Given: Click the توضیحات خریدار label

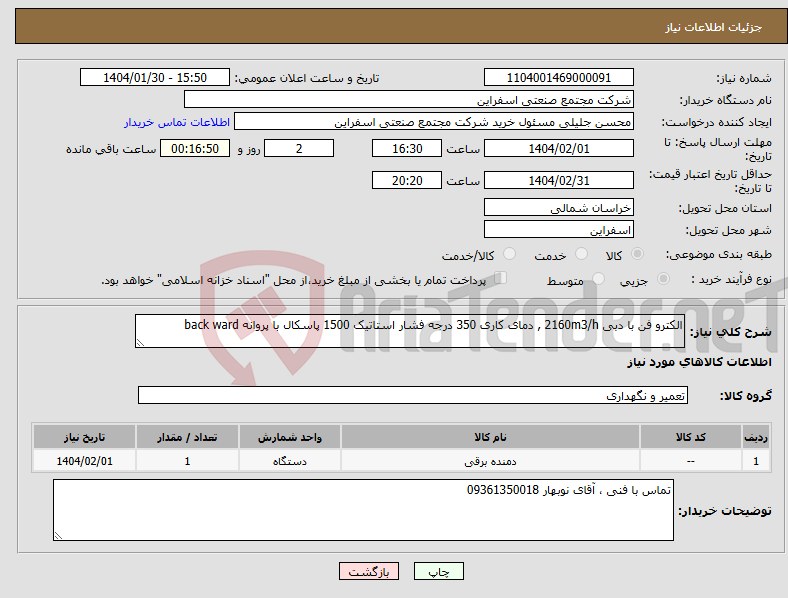Looking at the screenshot, I should point(725,511).
